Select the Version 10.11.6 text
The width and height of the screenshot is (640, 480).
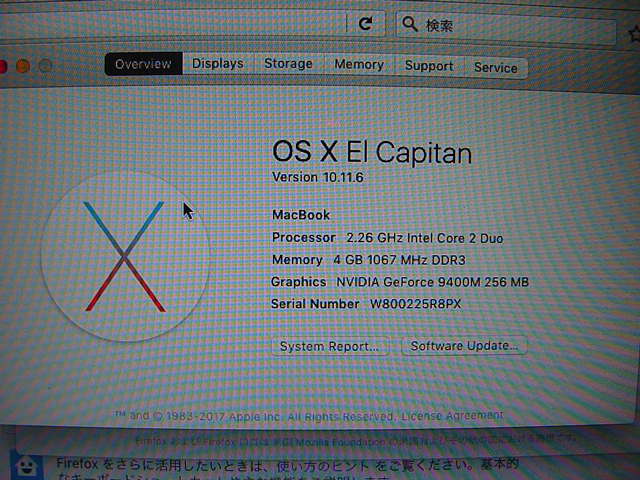pyautogui.click(x=318, y=177)
